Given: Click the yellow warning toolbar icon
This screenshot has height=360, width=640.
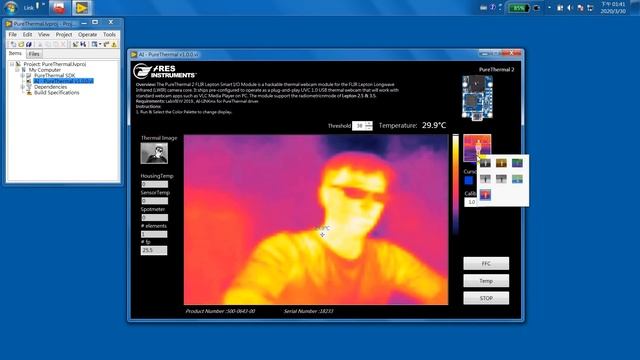Looking at the screenshot, I should (x=114, y=44).
